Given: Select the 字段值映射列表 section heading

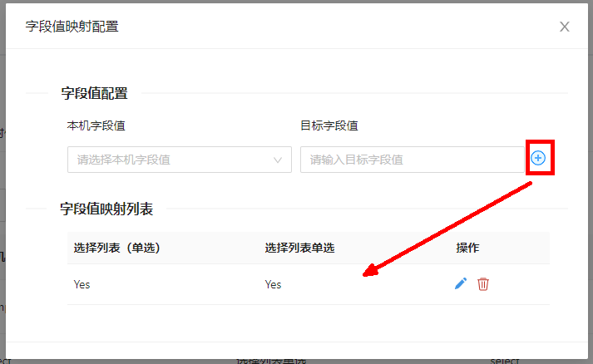Looking at the screenshot, I should [106, 209].
